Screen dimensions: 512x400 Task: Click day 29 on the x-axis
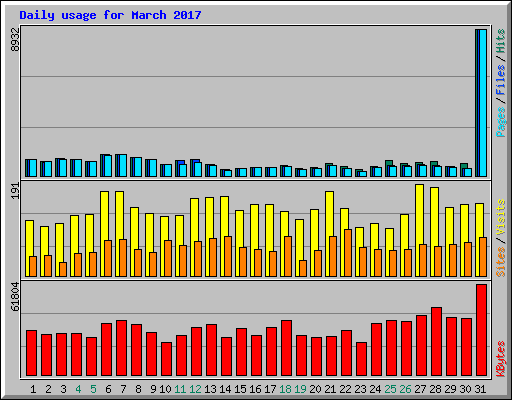coord(450,389)
